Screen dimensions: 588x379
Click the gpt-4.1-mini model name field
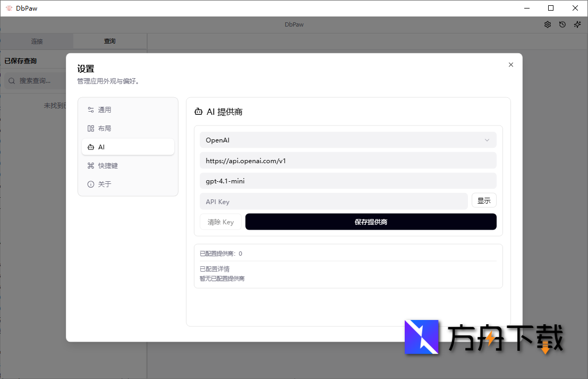click(347, 181)
